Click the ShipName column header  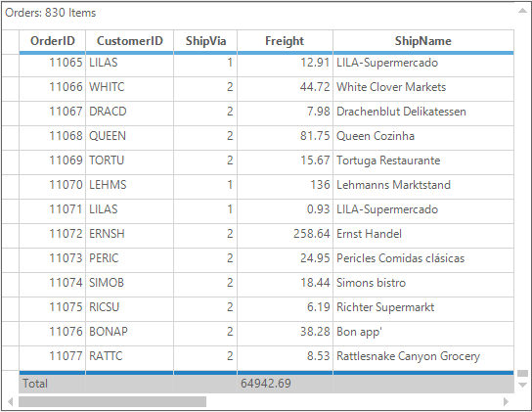tap(423, 41)
